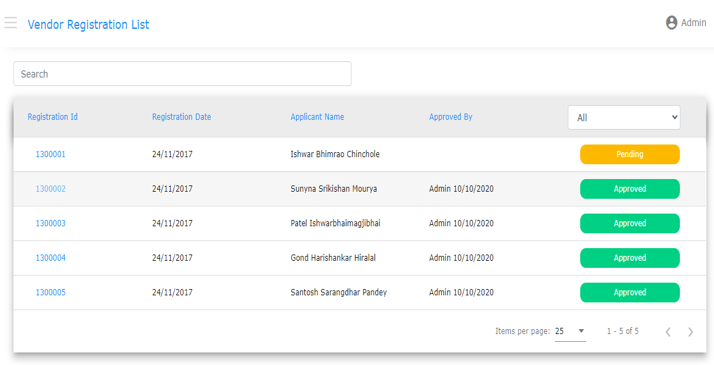The height and width of the screenshot is (365, 714).
Task: Go to previous page arrow
Action: click(668, 332)
